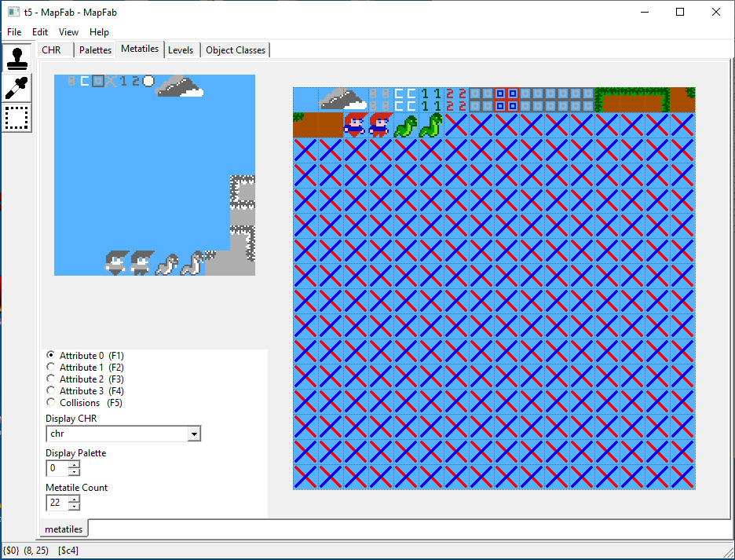Select the metatiles tab at the bottom
The height and width of the screenshot is (560, 735).
pyautogui.click(x=63, y=529)
